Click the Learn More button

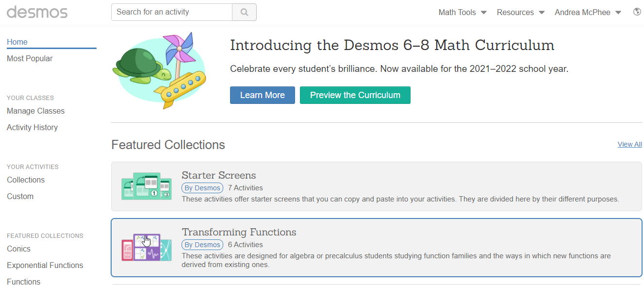tap(262, 95)
